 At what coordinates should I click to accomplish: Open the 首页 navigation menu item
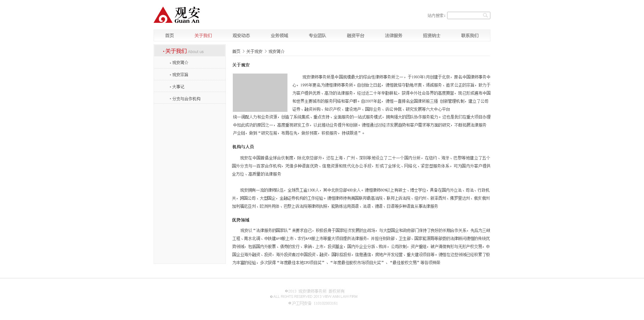169,36
